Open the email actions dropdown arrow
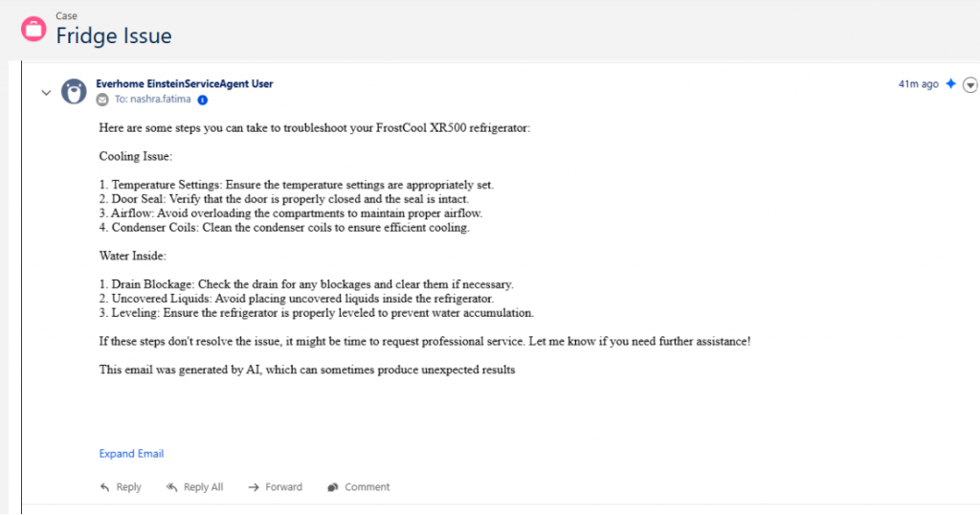The image size is (980, 515). 970,85
